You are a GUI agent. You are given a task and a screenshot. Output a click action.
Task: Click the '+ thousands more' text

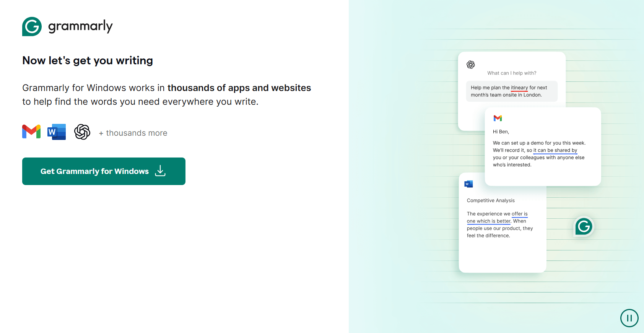[133, 133]
